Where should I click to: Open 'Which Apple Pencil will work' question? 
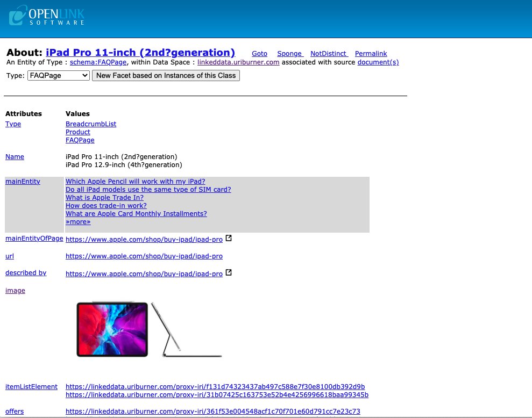136,182
